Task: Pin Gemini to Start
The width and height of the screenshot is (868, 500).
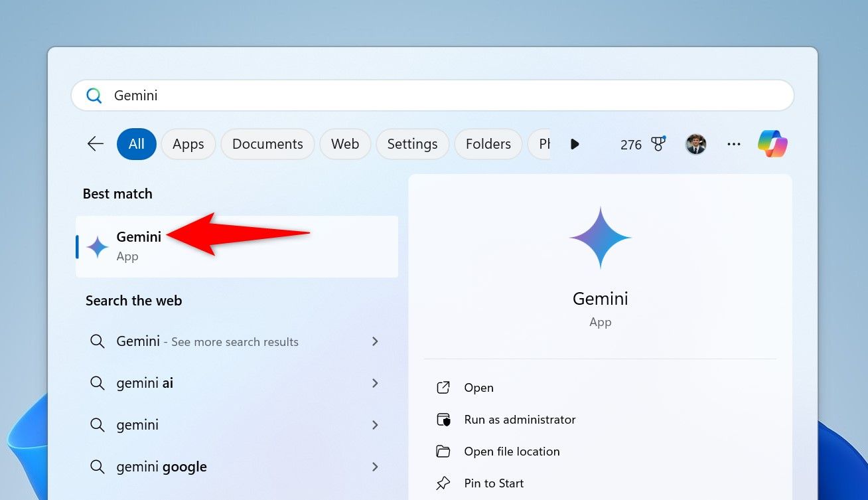Action: click(x=494, y=483)
